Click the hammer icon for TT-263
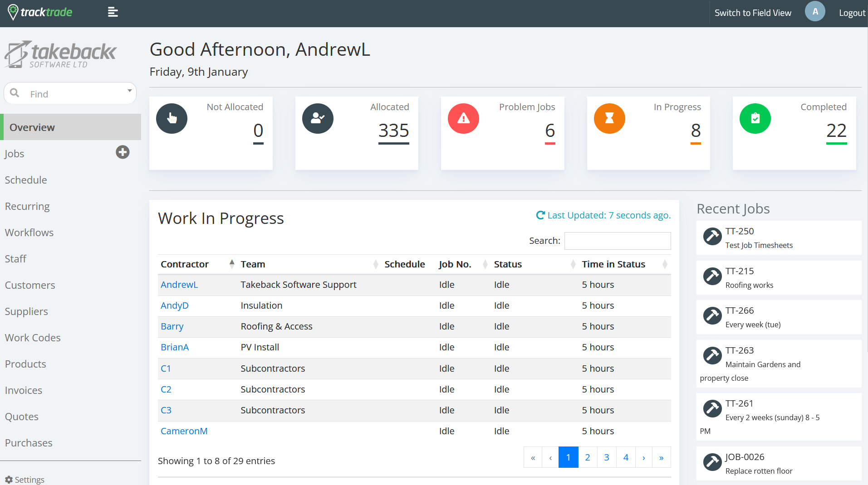Image resolution: width=868 pixels, height=485 pixels. pos(712,356)
